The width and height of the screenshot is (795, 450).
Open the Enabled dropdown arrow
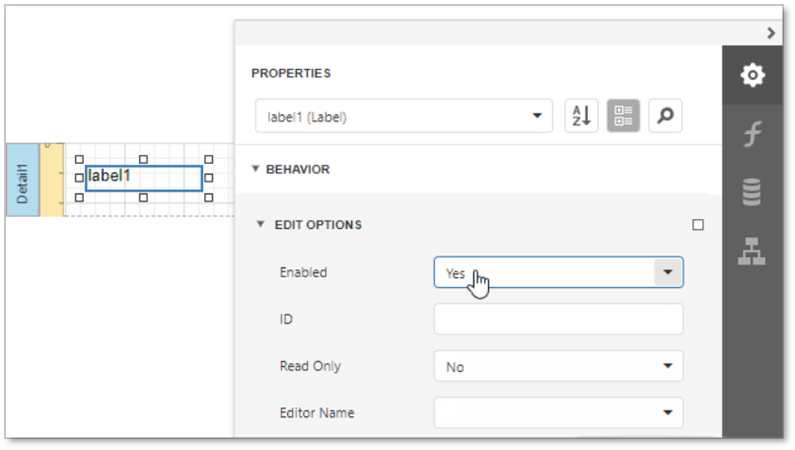(x=667, y=272)
